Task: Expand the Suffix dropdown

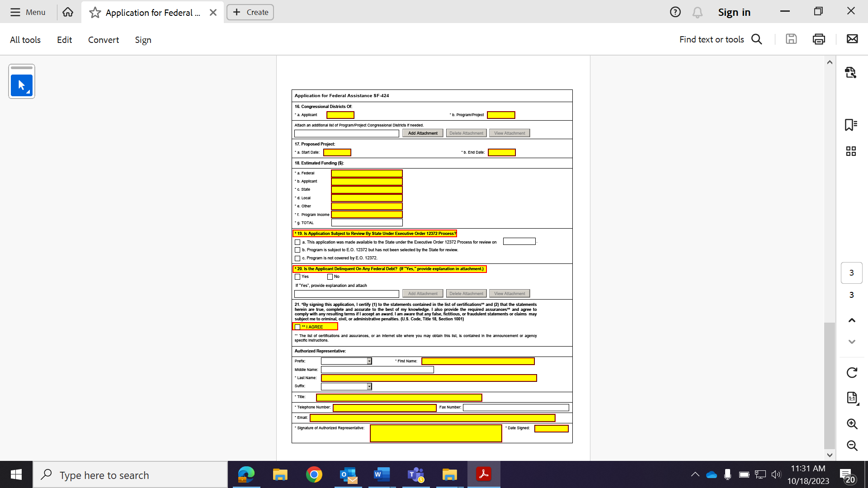Action: click(x=369, y=386)
